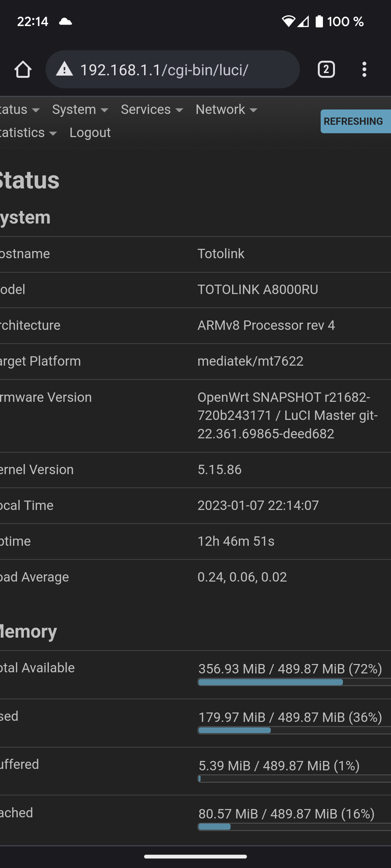Open the Statistics menu in navigation
This screenshot has width=391, height=868.
coord(29,133)
